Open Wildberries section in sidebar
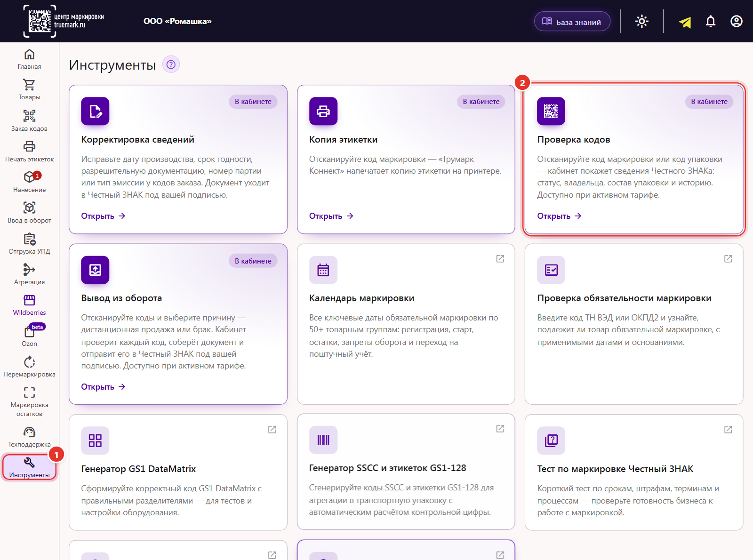The width and height of the screenshot is (753, 560). pos(29,305)
